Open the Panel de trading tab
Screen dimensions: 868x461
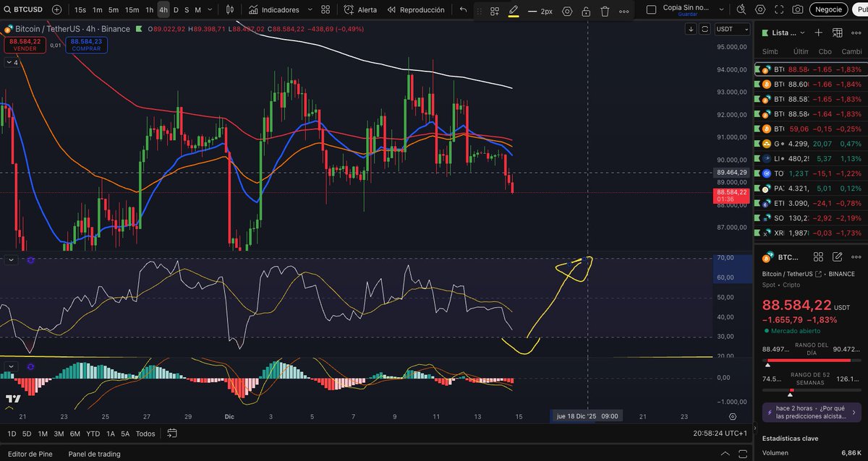(x=94, y=454)
